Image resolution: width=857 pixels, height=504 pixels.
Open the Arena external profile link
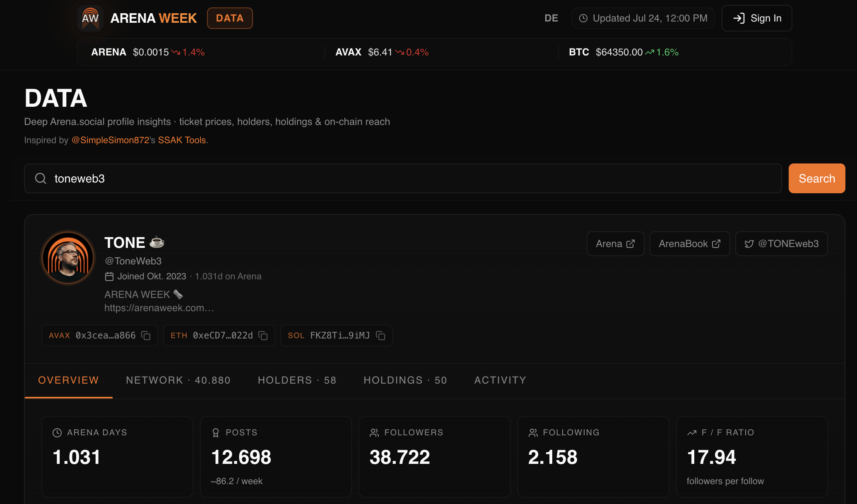(615, 244)
